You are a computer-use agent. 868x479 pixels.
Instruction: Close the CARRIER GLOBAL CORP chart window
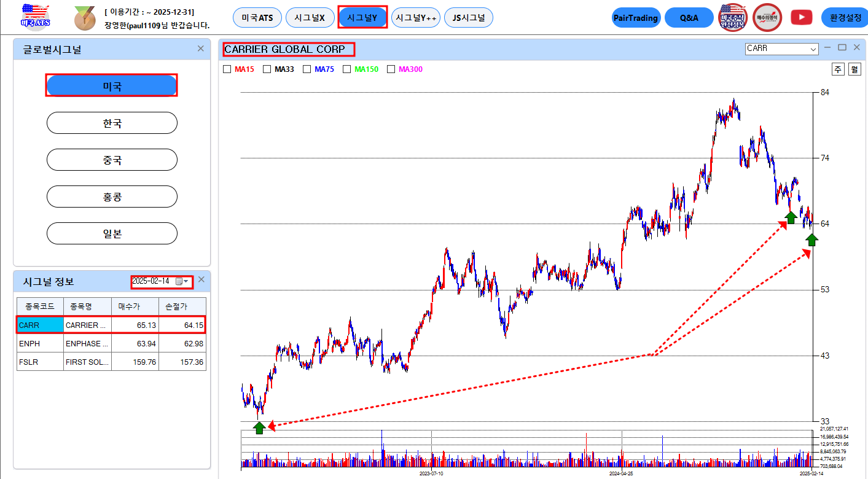(856, 47)
